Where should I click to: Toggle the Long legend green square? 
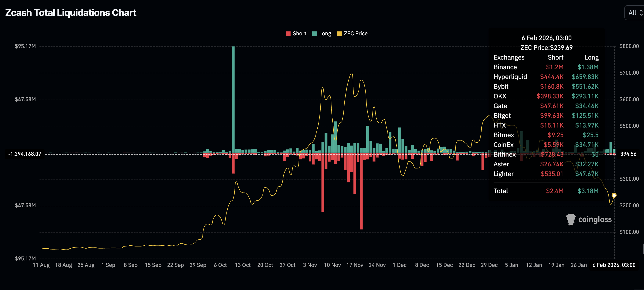pyautogui.click(x=314, y=34)
